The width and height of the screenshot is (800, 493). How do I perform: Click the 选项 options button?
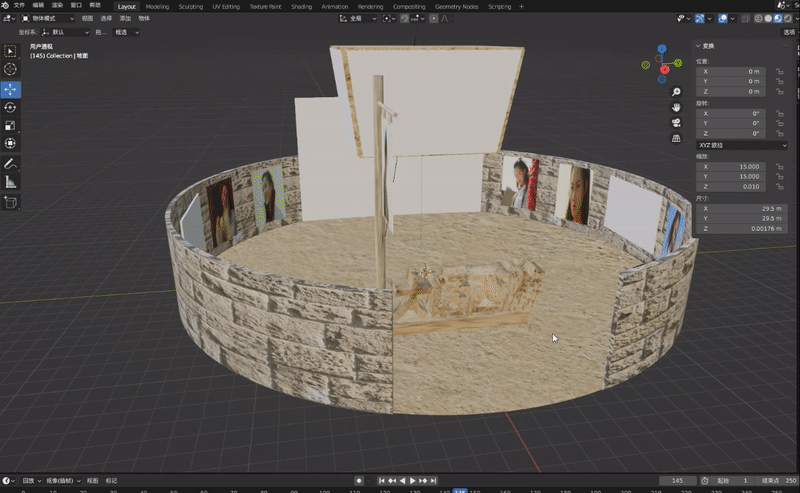pyautogui.click(x=789, y=32)
